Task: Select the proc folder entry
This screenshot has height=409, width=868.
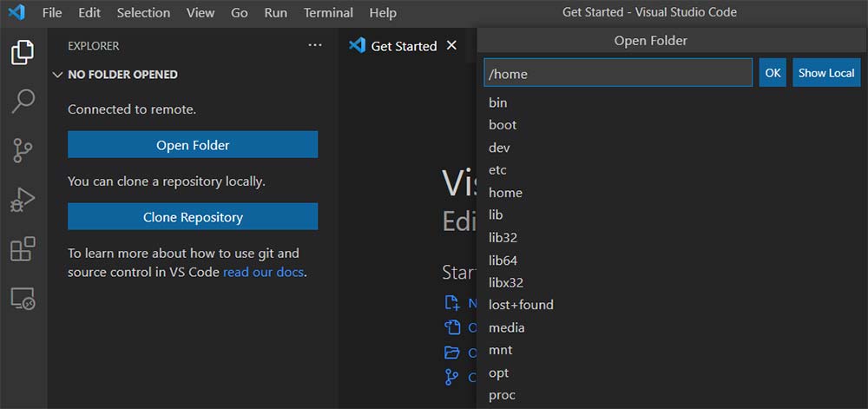Action: [x=672, y=395]
